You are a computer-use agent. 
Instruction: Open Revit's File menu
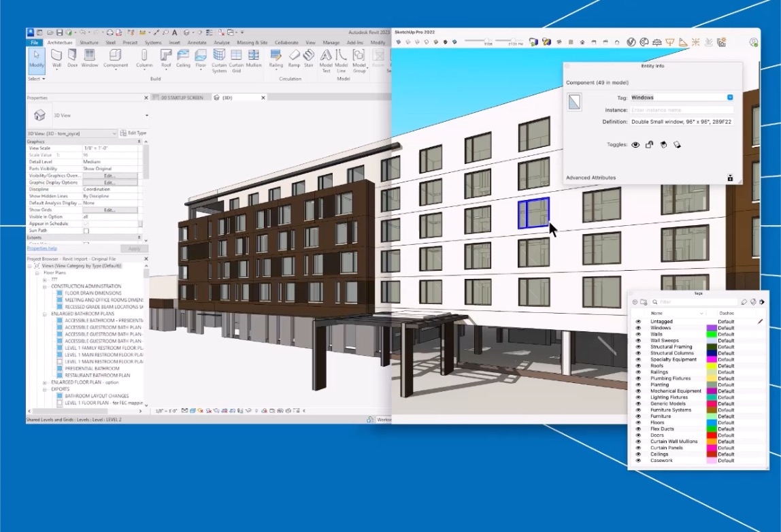(x=34, y=41)
